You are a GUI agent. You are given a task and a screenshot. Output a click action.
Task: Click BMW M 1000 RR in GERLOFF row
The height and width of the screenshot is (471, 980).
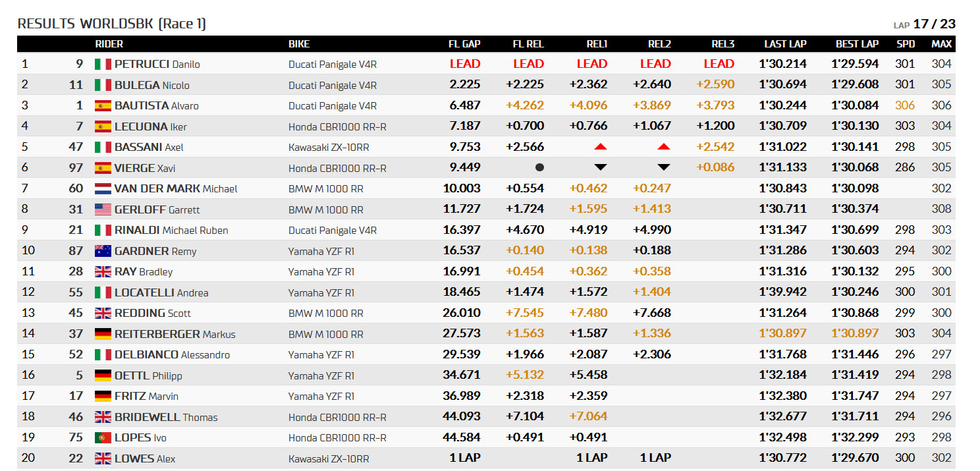pyautogui.click(x=326, y=209)
